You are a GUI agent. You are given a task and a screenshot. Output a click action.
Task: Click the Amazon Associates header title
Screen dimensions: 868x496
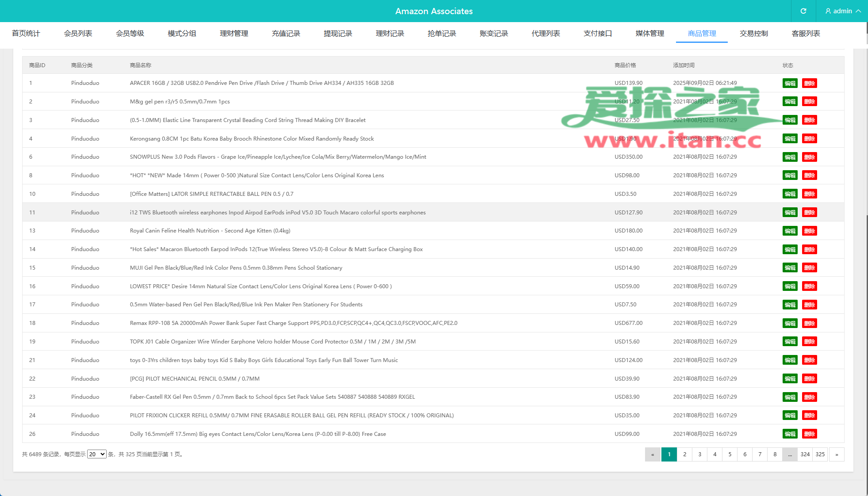pos(434,11)
